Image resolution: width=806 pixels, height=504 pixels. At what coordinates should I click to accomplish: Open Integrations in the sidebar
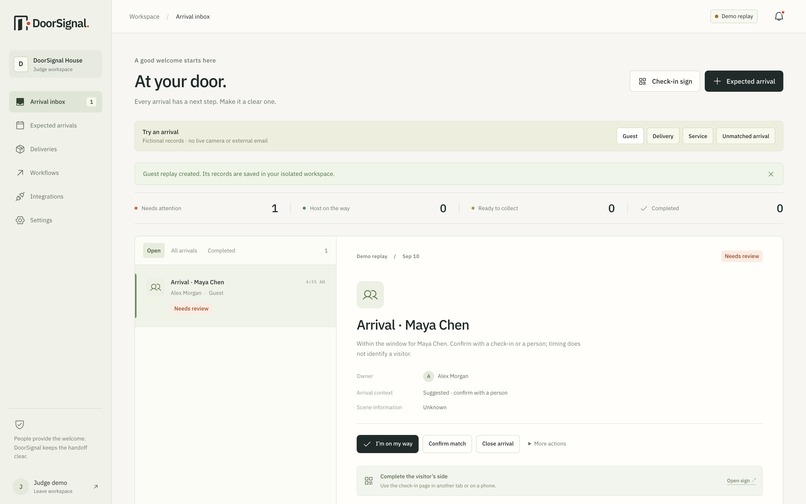point(56,196)
